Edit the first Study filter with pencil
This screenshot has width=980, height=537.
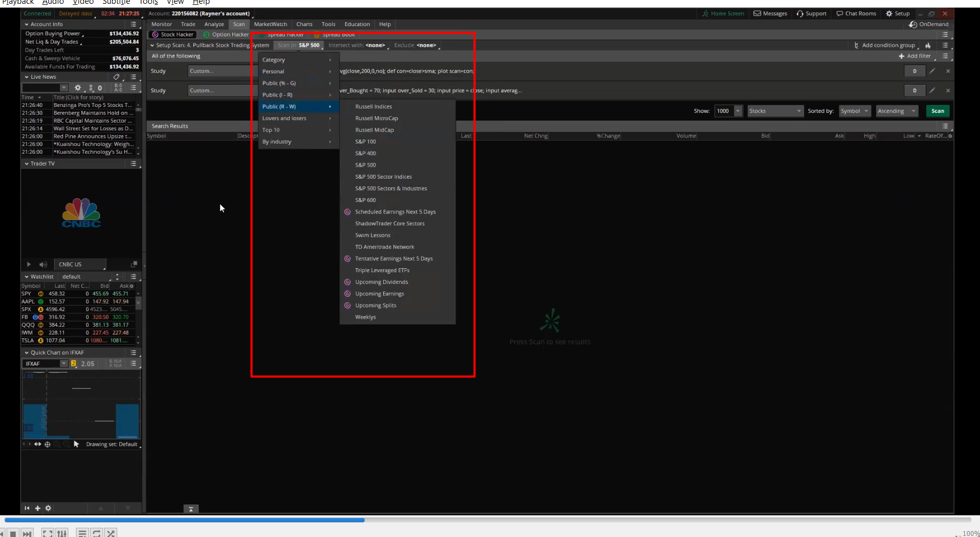(932, 71)
